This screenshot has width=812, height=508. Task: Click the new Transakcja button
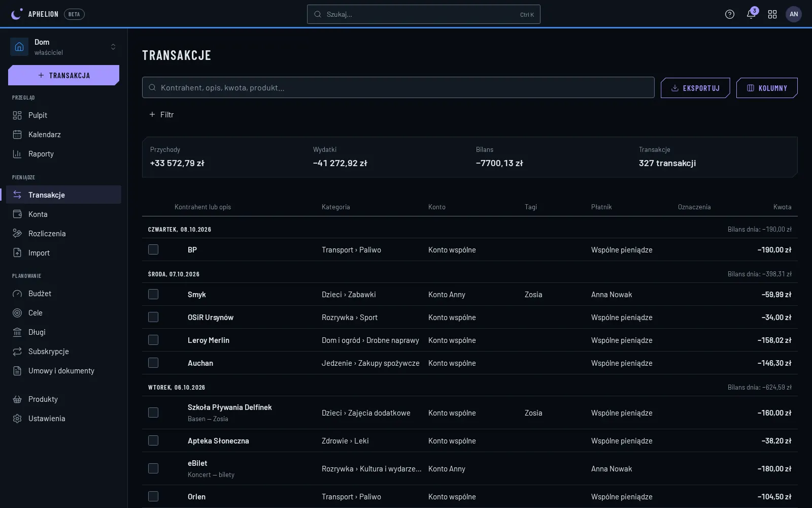[x=64, y=75]
